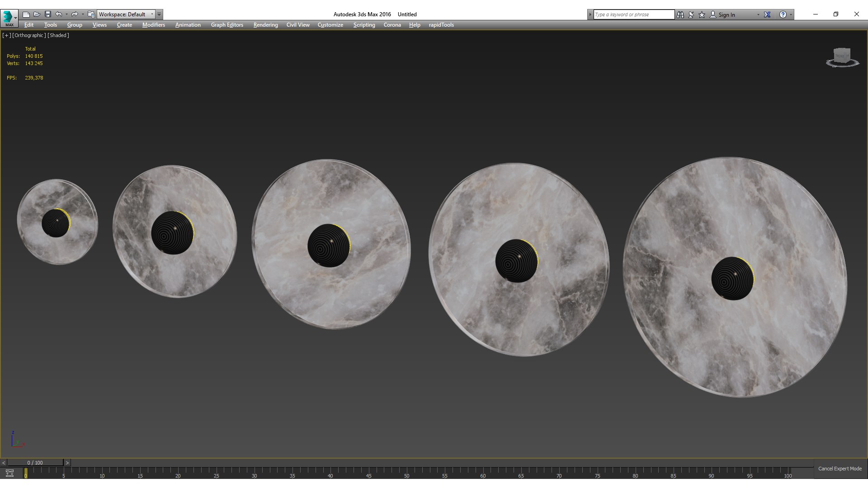The image size is (868, 488).
Task: Open the Autodesk Exchange X icon
Action: [x=767, y=14]
